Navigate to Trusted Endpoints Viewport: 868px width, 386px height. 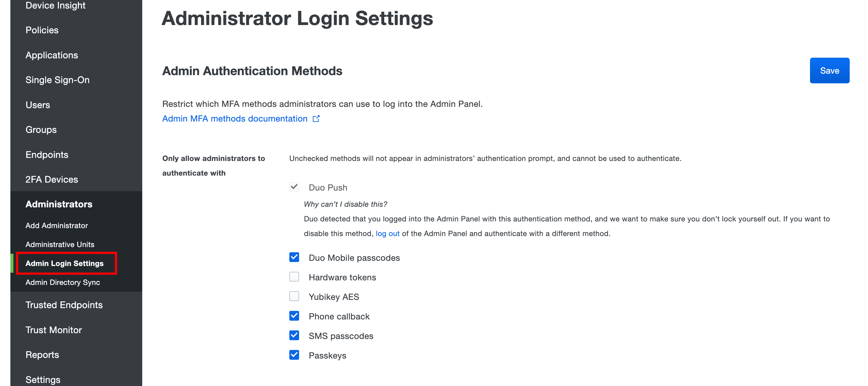(64, 305)
